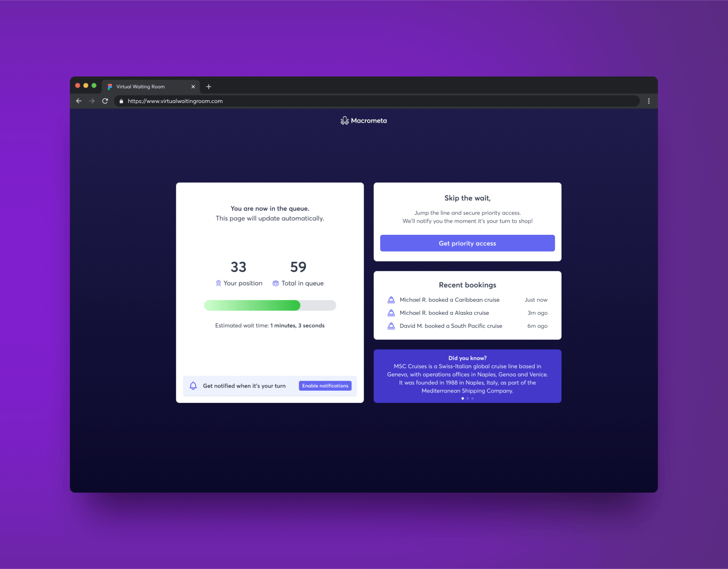Click the browser forward arrow
Image resolution: width=728 pixels, height=569 pixels.
tap(92, 101)
